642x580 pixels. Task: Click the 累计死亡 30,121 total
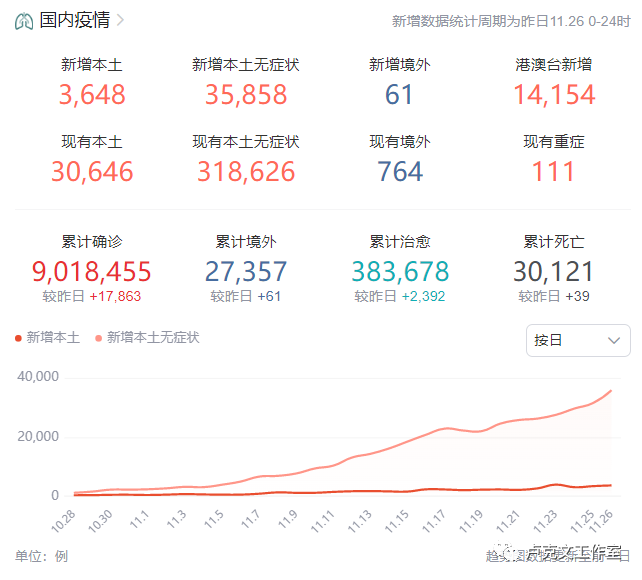pos(554,269)
